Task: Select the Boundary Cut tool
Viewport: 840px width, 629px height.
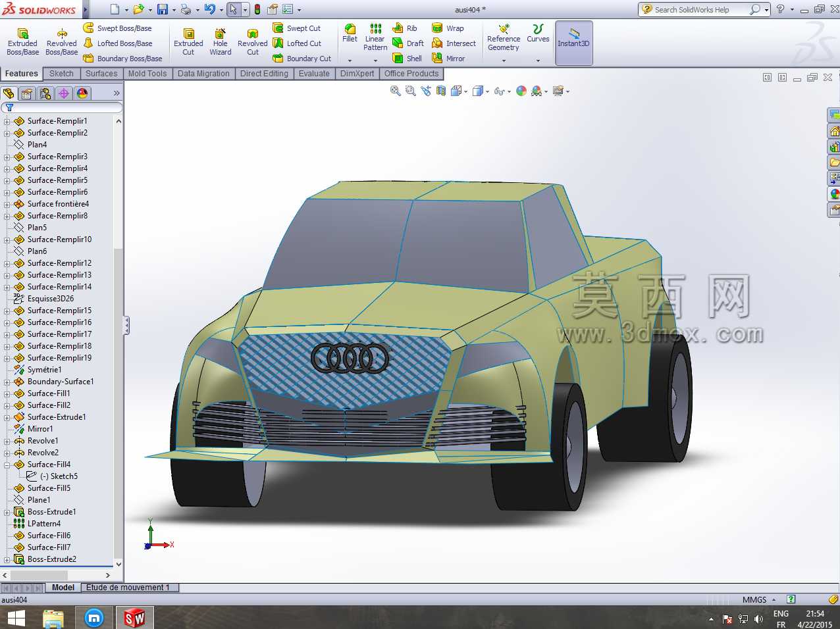Action: pos(302,59)
